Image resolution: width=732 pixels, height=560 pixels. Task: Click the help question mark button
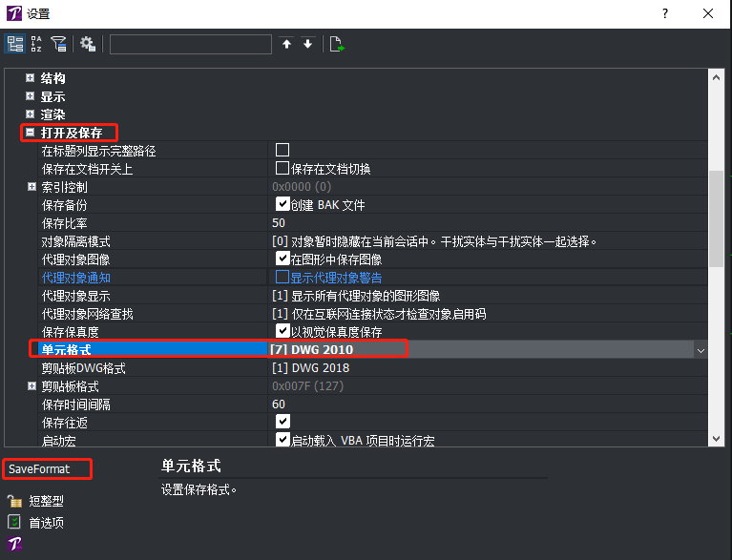(x=664, y=13)
